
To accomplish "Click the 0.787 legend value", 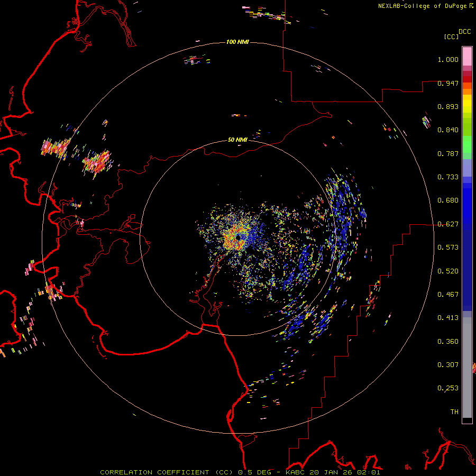I will click(x=448, y=153).
